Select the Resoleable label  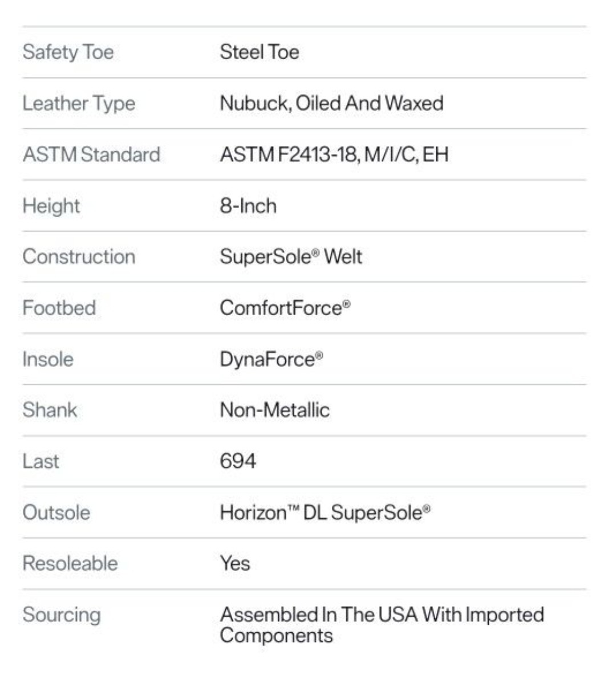pyautogui.click(x=70, y=563)
